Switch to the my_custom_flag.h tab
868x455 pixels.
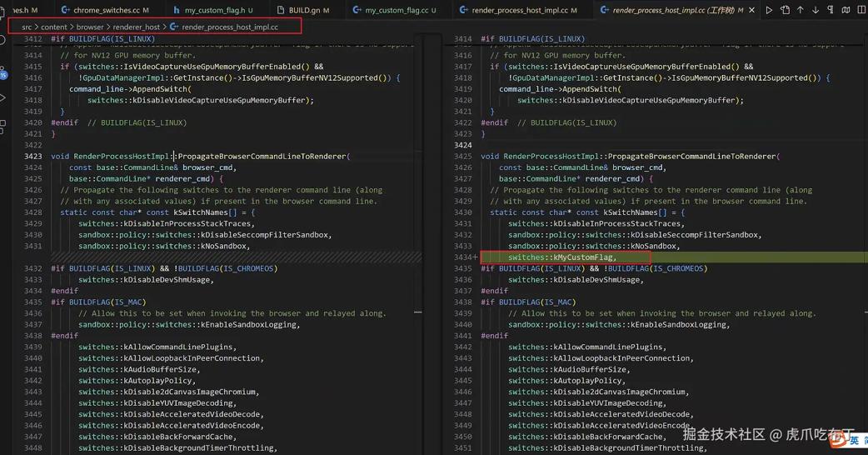tap(214, 10)
